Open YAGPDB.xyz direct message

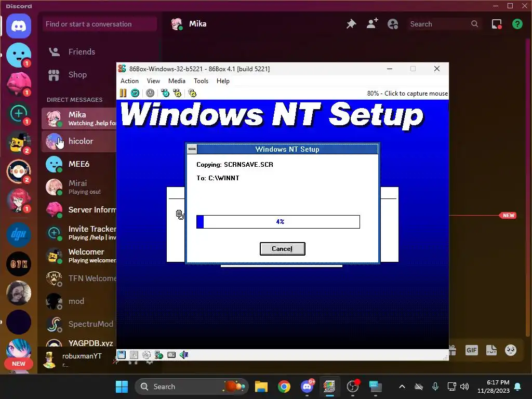(79, 342)
